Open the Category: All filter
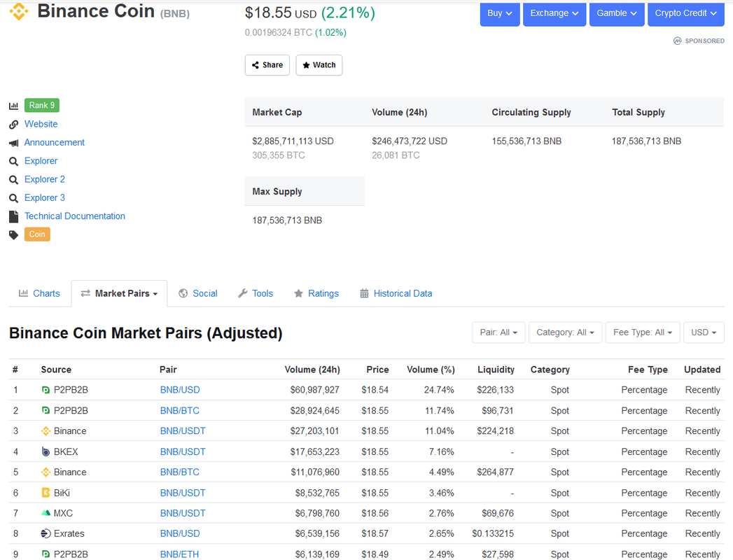 point(565,332)
